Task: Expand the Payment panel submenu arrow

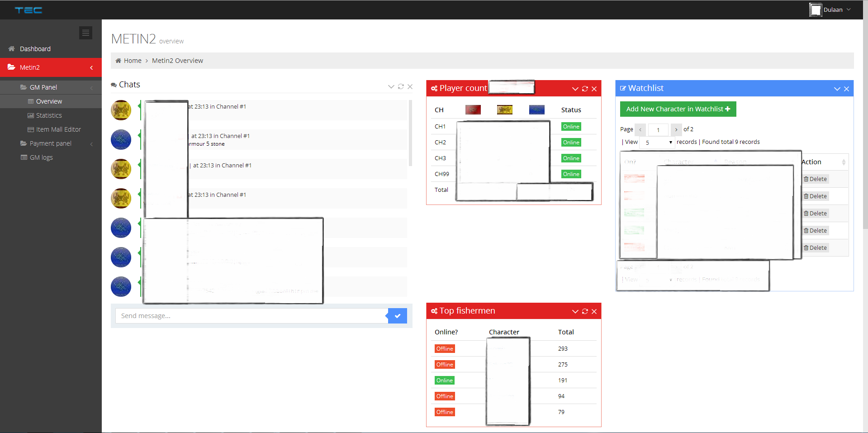Action: pyautogui.click(x=91, y=144)
